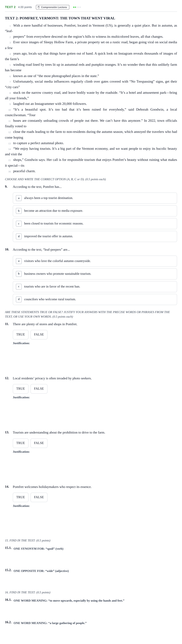The height and width of the screenshot is (644, 182).
Task: Click the justification area under question 11
Action: (95, 359)
